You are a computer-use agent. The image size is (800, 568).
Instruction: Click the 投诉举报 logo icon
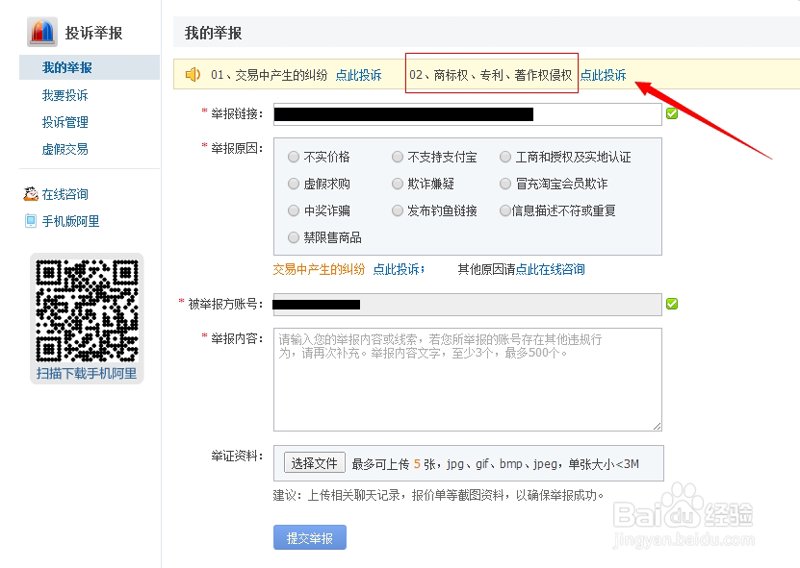42,32
